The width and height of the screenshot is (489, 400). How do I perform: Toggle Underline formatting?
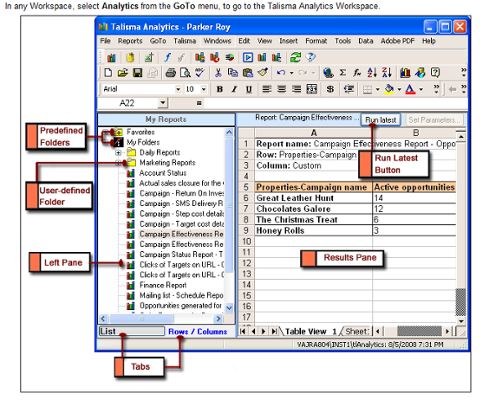[249, 89]
